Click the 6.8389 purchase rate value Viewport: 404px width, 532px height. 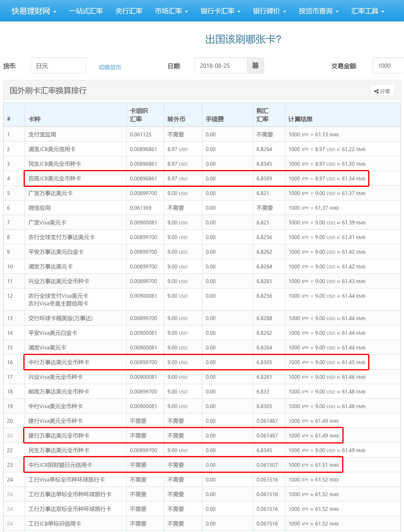tap(264, 178)
